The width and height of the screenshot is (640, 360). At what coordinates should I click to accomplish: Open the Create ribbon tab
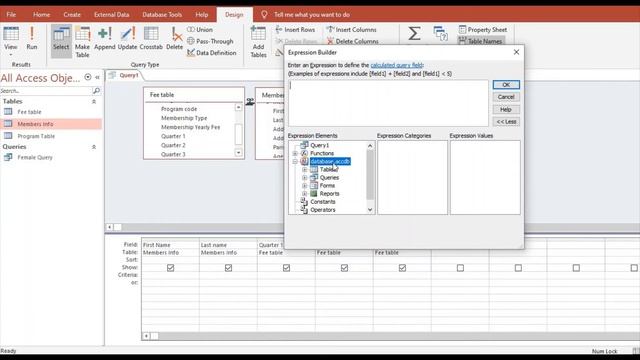(72, 15)
